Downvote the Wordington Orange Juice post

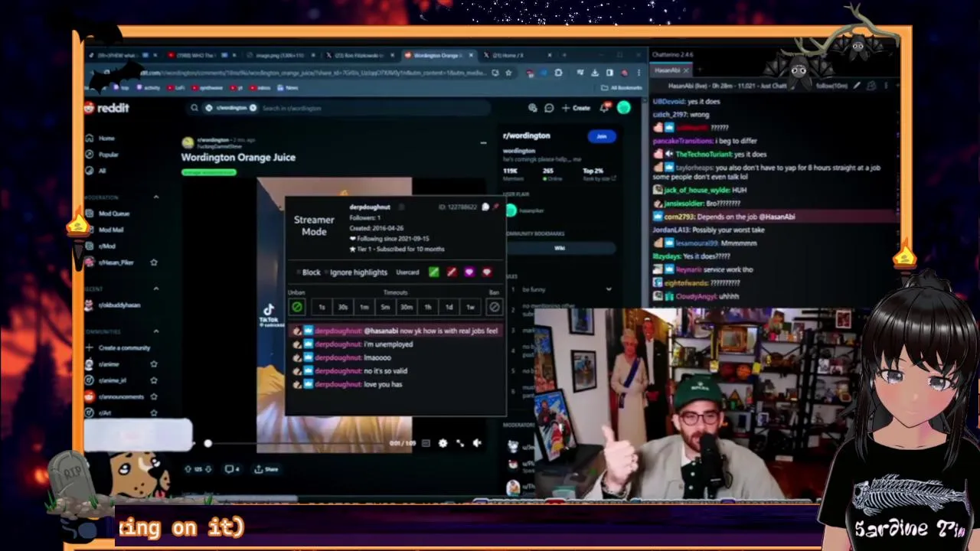click(x=210, y=469)
